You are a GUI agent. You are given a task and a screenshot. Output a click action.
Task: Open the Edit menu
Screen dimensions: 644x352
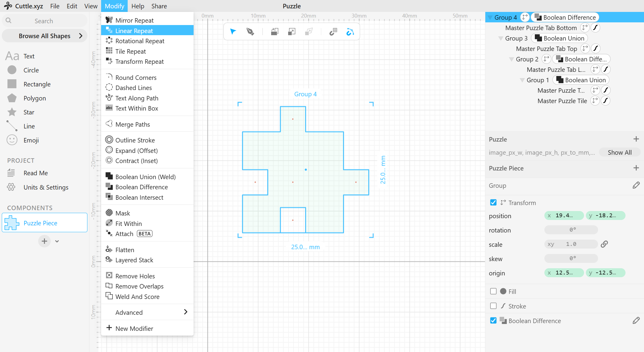(72, 6)
